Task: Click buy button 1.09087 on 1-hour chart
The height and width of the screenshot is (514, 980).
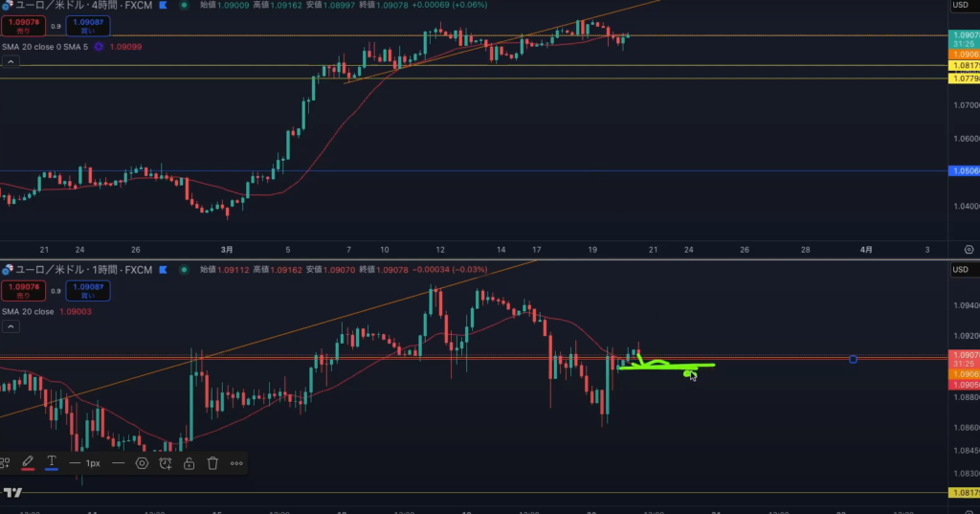Action: click(x=88, y=291)
